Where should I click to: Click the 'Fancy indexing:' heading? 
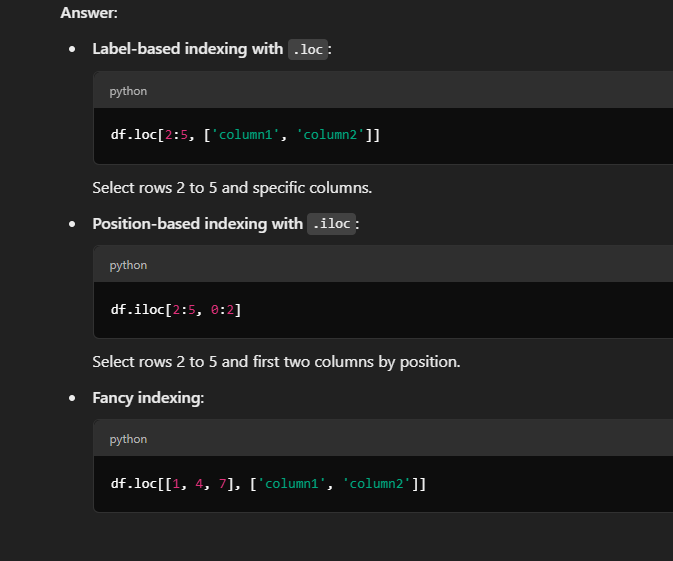148,398
